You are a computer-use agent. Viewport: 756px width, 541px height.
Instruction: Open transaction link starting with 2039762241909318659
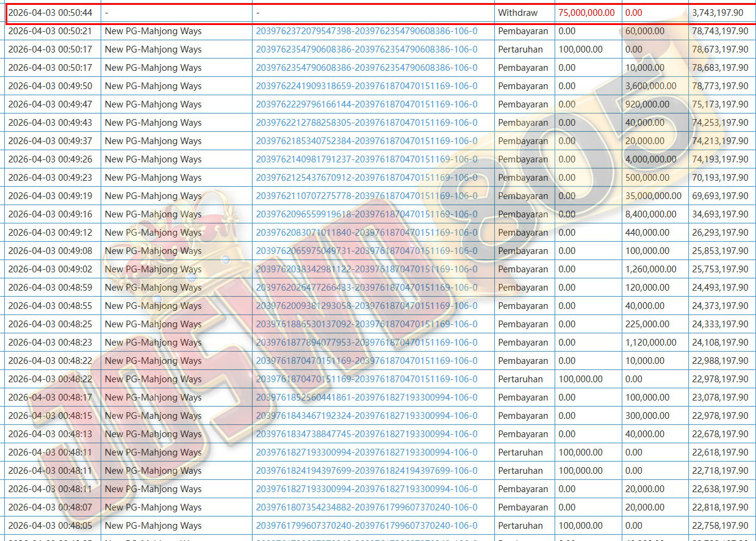tap(367, 86)
